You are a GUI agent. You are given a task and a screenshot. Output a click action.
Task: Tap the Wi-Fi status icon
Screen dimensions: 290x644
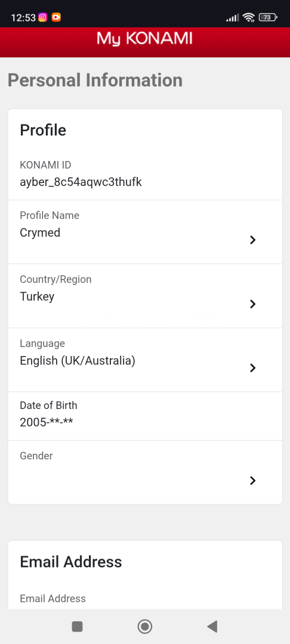[248, 17]
